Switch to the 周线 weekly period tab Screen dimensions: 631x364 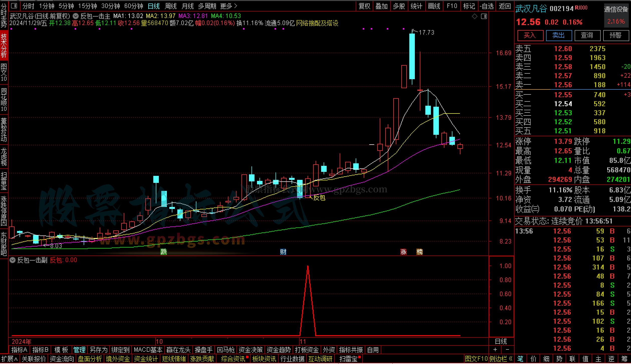171,6
